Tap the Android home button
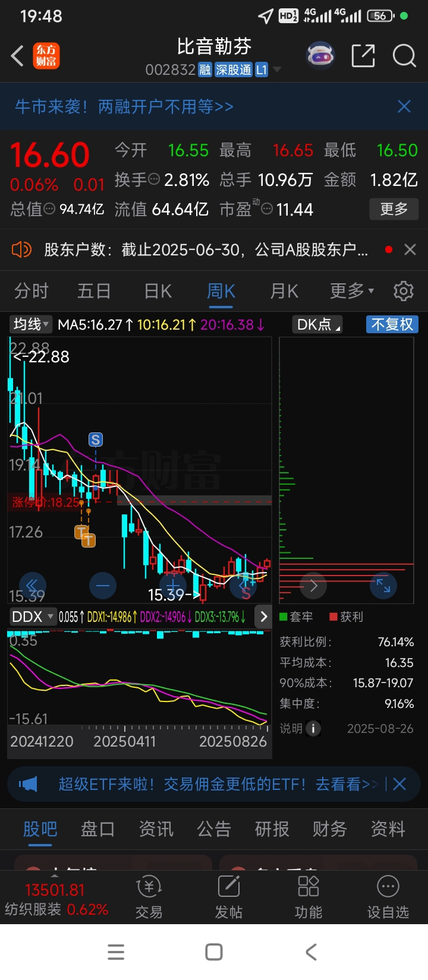Viewport: 428px width, 980px height. pyautogui.click(x=214, y=952)
